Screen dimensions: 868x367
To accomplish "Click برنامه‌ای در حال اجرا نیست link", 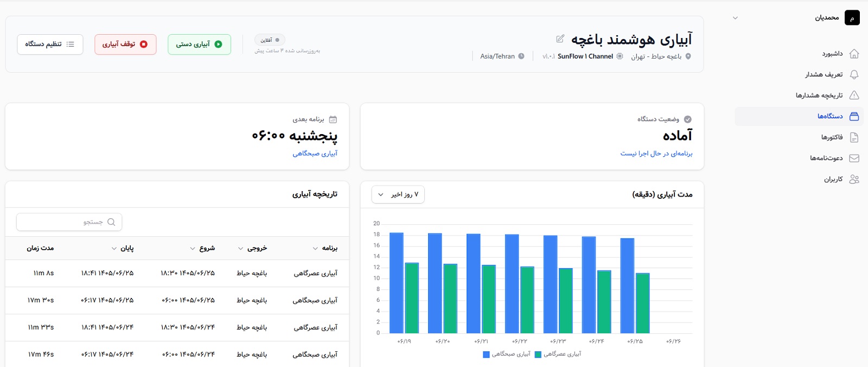I will (x=656, y=154).
